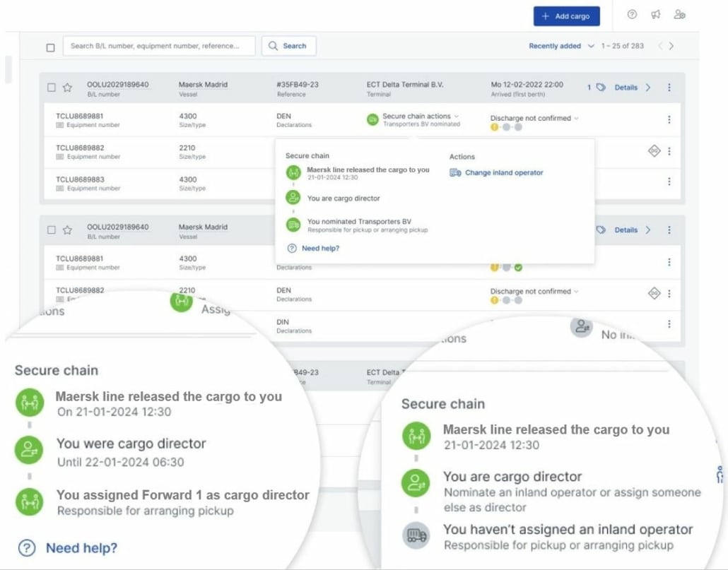Select the second OOLU2029189640 shipment checkbox
The width and height of the screenshot is (728, 570).
[x=51, y=230]
